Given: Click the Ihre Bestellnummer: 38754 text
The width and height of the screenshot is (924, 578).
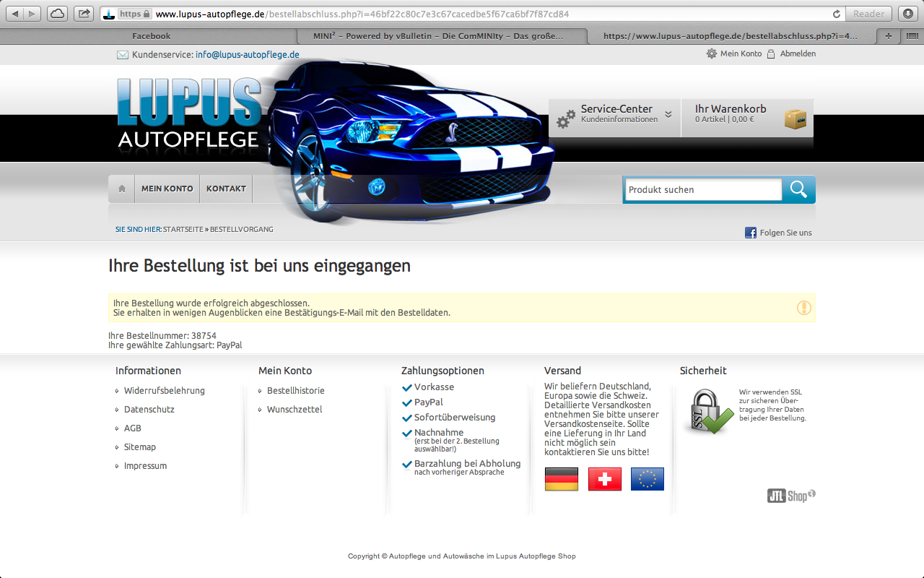Looking at the screenshot, I should coord(162,336).
